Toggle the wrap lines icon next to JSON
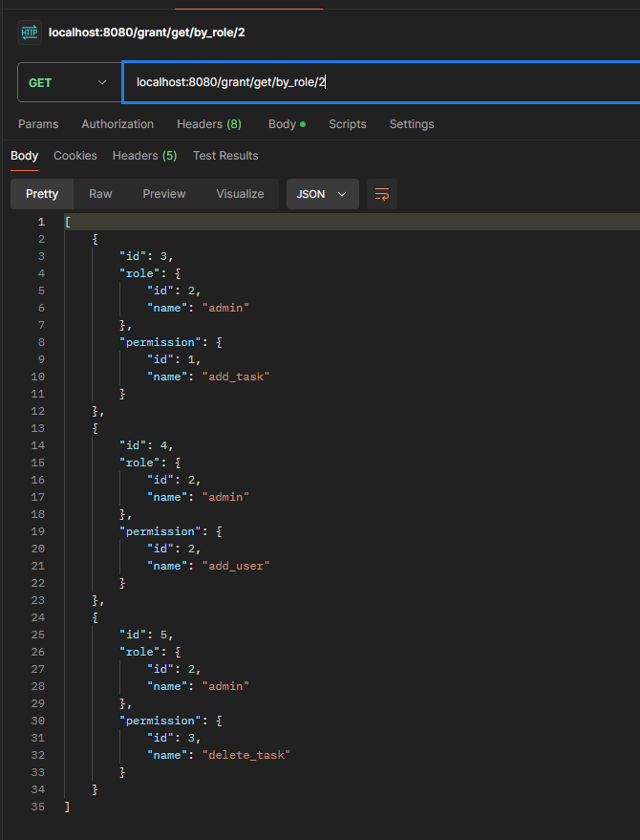 [382, 194]
